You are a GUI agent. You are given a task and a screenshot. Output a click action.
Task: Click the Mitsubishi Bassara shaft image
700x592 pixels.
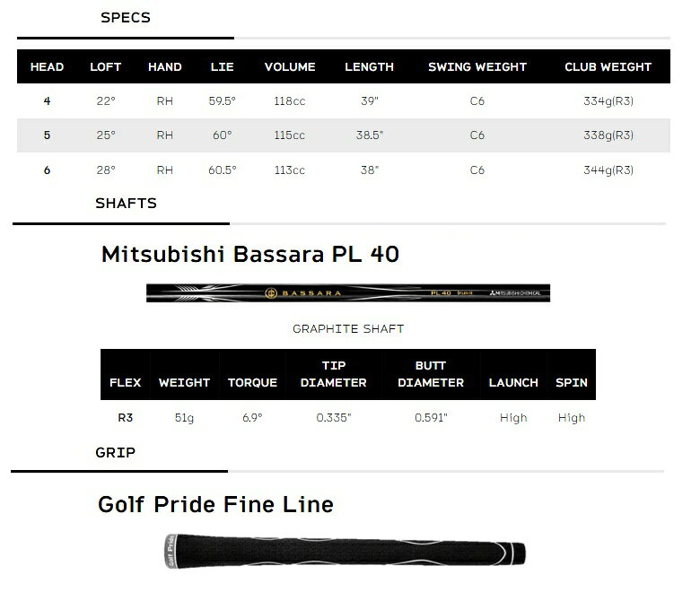tap(348, 293)
